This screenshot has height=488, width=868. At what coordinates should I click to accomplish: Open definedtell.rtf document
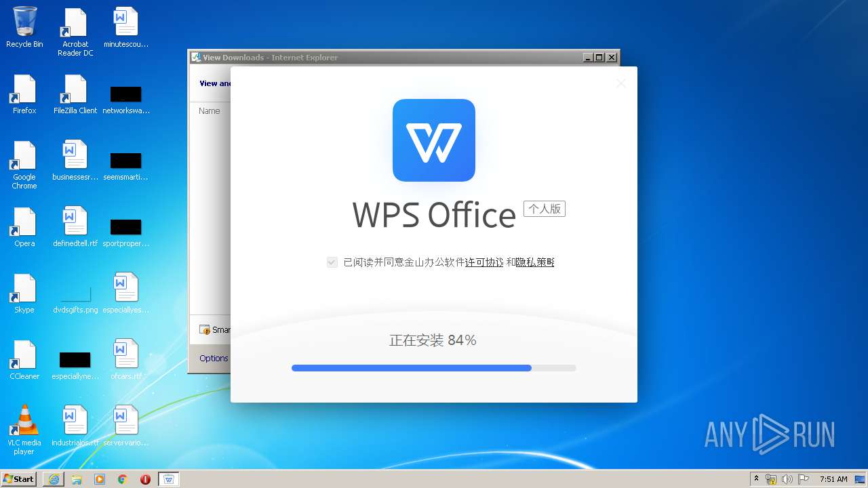pyautogui.click(x=75, y=227)
